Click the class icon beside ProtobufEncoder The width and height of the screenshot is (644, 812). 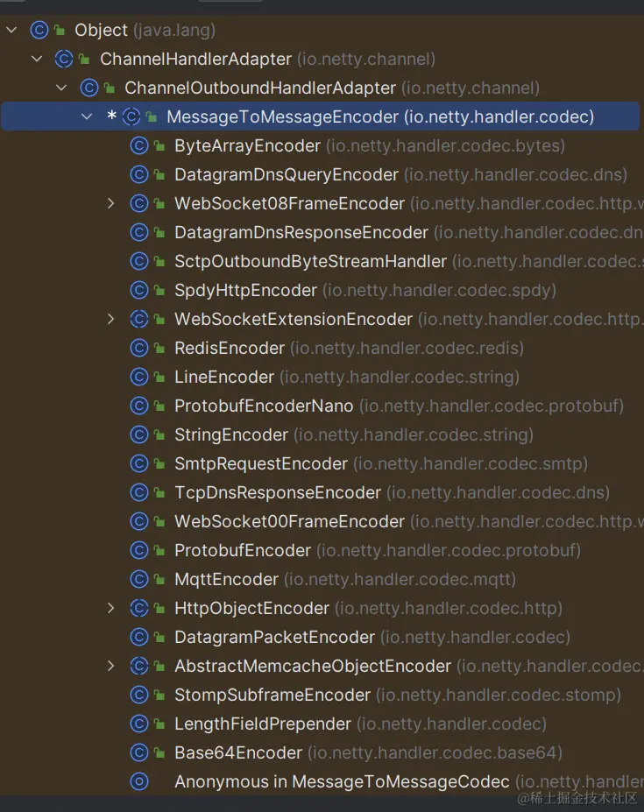click(x=138, y=550)
